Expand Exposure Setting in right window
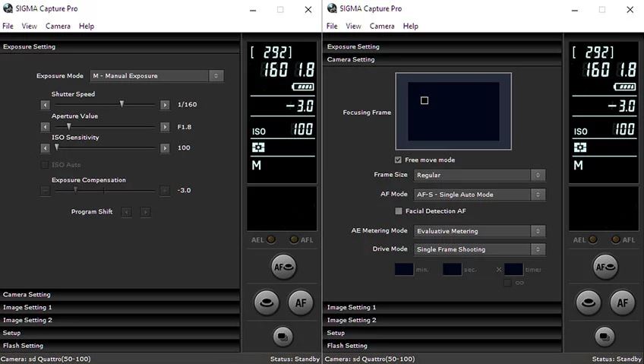The image size is (644, 364). [443, 46]
